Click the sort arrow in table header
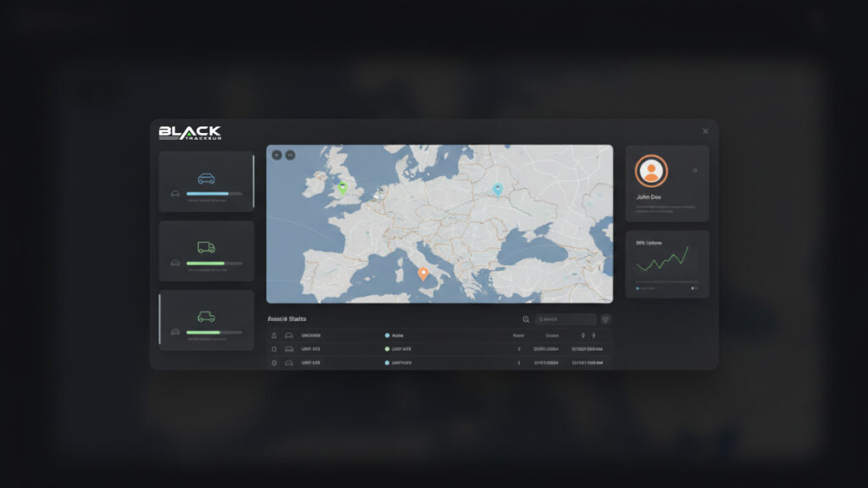 click(x=583, y=335)
